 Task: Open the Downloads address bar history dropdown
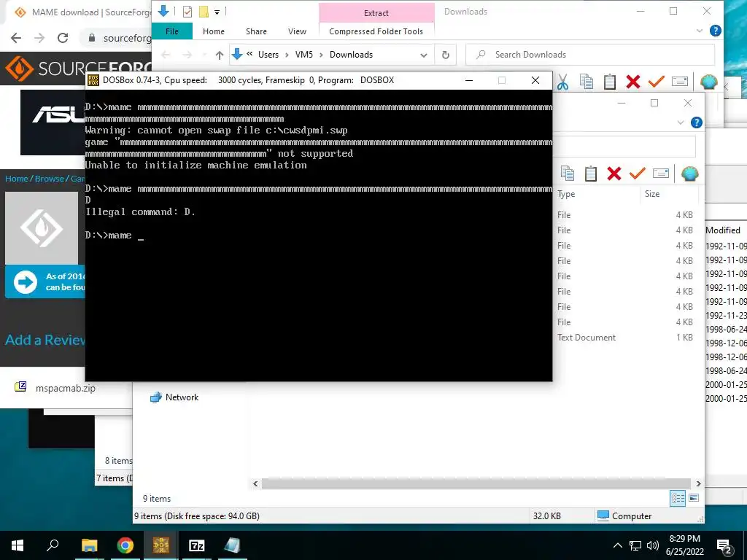coord(424,55)
